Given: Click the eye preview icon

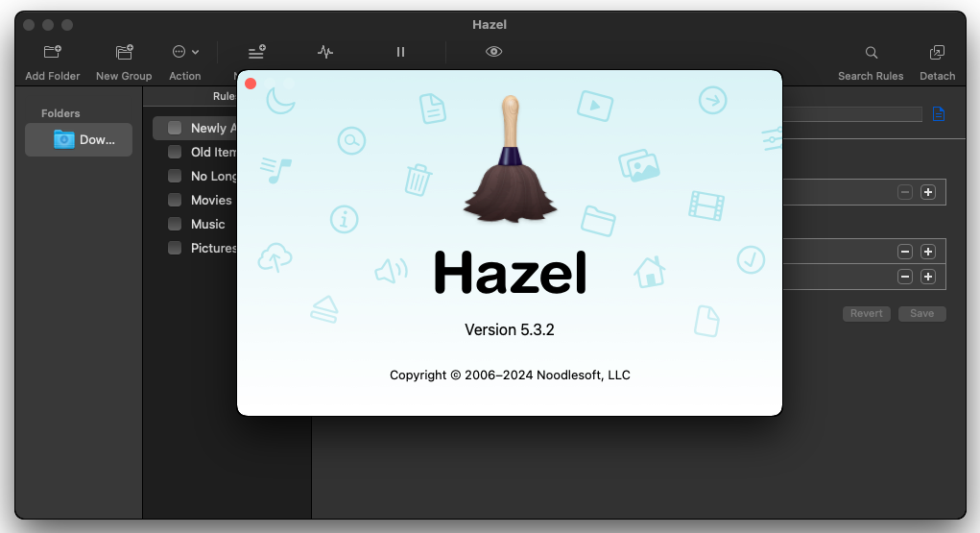Looking at the screenshot, I should point(493,53).
